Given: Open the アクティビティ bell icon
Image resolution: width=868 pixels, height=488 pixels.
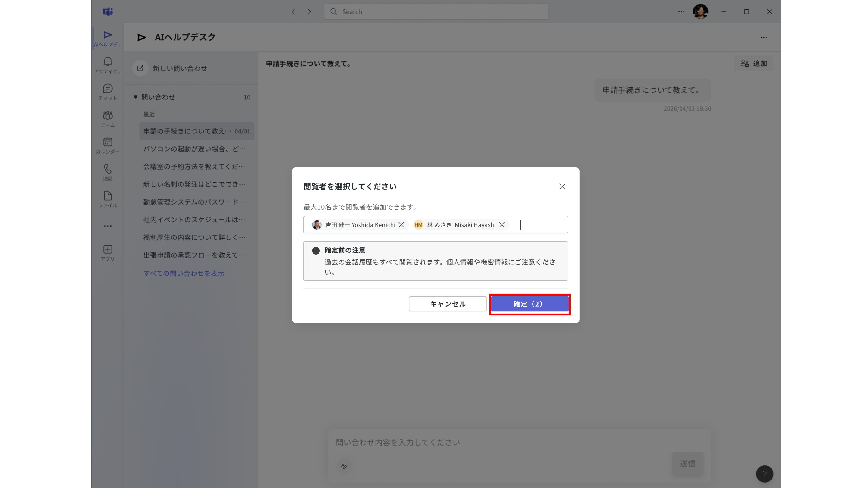Looking at the screenshot, I should coord(108,65).
